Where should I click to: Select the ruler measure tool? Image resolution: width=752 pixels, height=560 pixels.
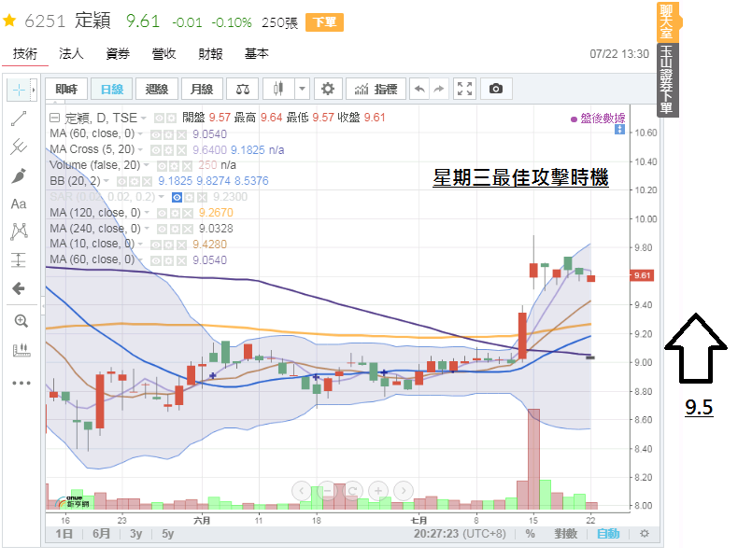click(x=21, y=350)
